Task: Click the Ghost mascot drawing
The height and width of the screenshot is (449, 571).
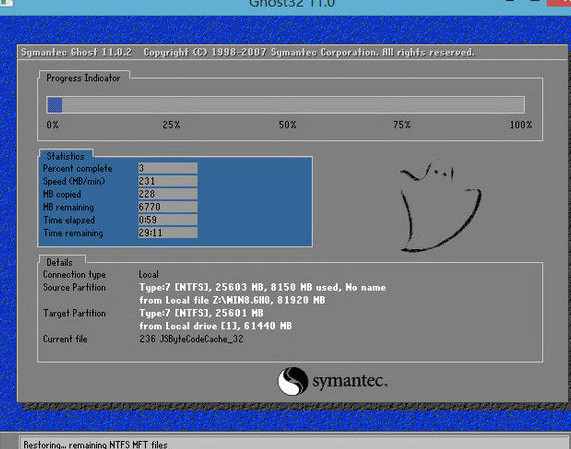Action: coord(440,207)
